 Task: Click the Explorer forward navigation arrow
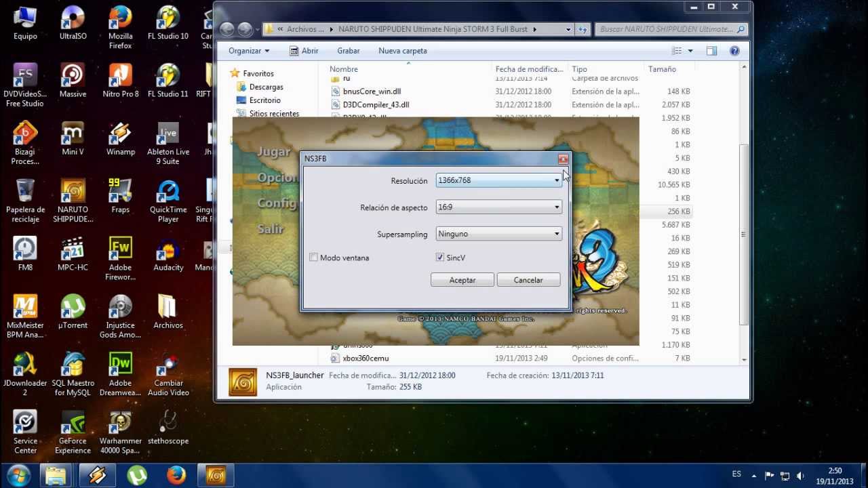coord(245,29)
